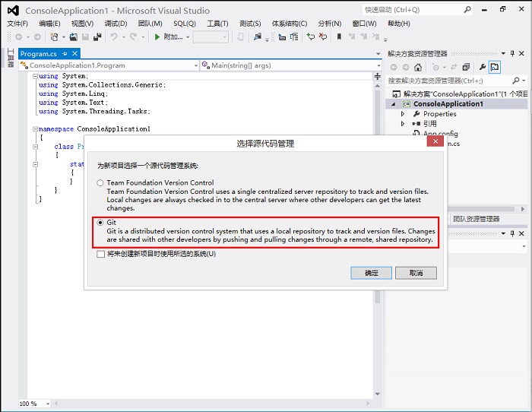
Task: Click 确定 button in source control dialog
Action: tap(371, 273)
